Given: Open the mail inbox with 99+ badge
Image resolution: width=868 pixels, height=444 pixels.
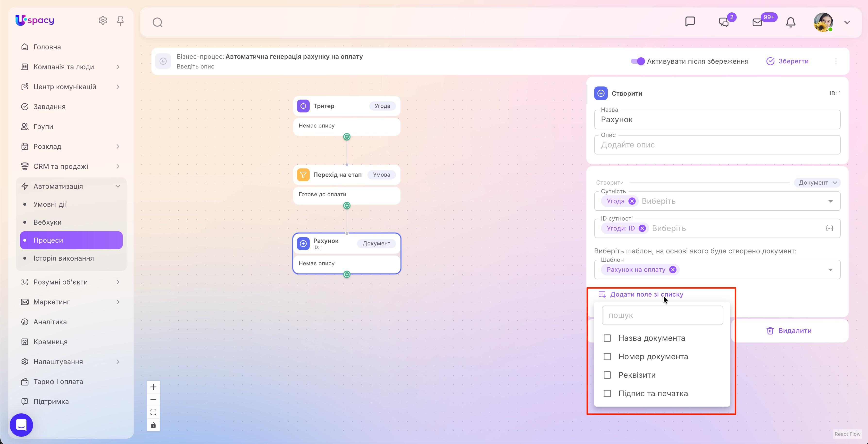Looking at the screenshot, I should tap(757, 22).
